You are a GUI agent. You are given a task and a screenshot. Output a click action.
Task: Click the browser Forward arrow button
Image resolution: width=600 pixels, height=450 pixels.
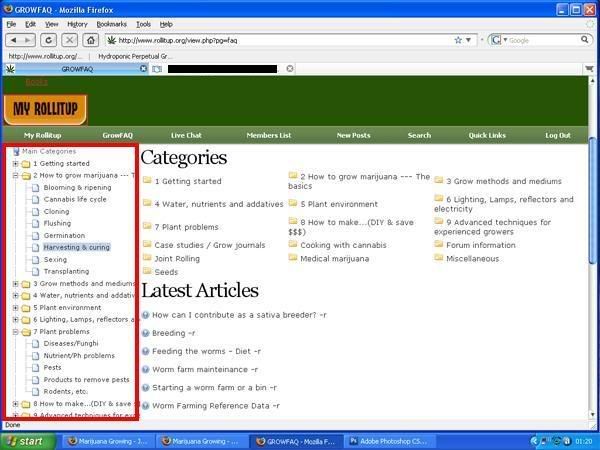(28, 40)
